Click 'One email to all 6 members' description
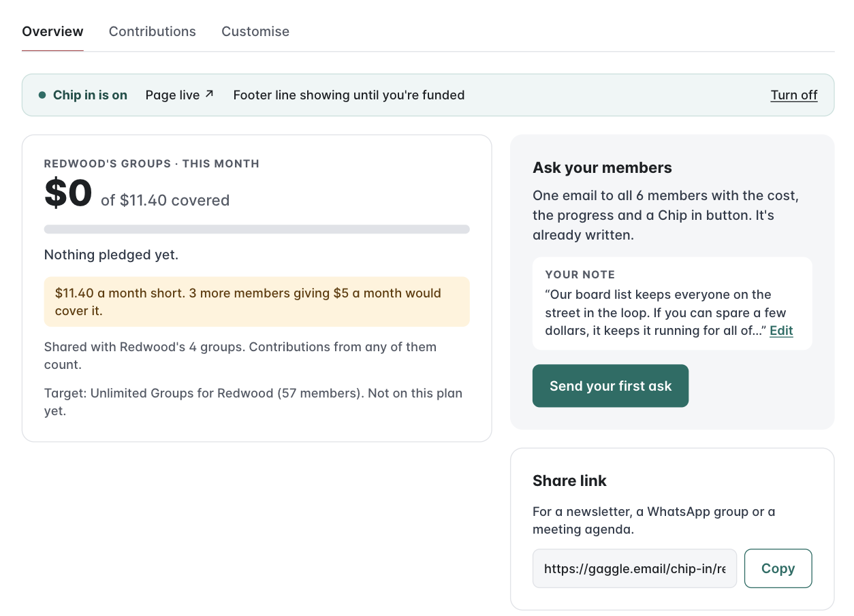Image resolution: width=854 pixels, height=616 pixels. (665, 215)
